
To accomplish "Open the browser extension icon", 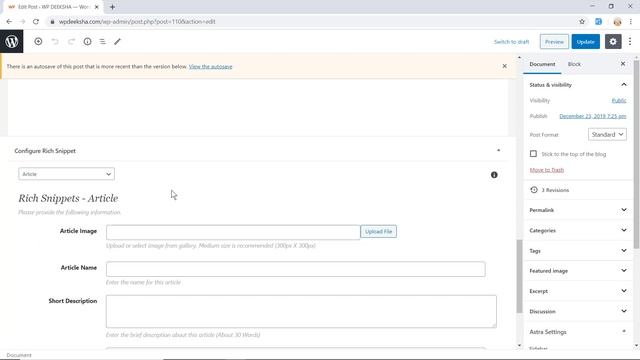I will [598, 22].
